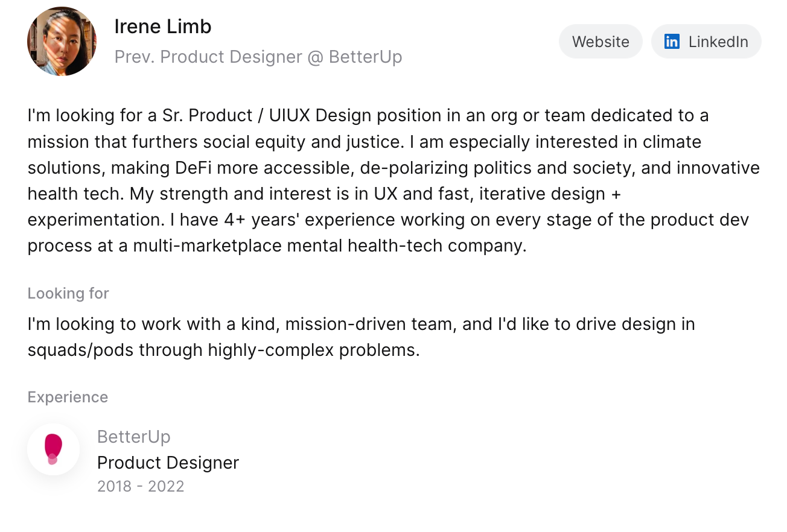Click the 'Looking for' section heading

click(68, 293)
